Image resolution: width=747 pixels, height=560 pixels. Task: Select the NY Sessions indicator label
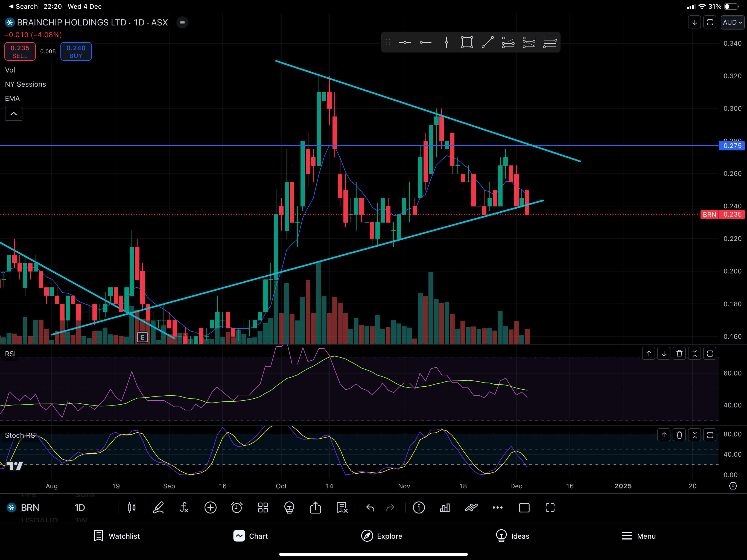[25, 84]
